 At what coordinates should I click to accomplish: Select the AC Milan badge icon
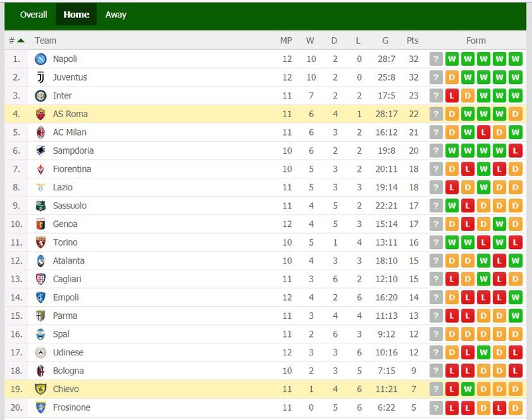click(x=41, y=132)
